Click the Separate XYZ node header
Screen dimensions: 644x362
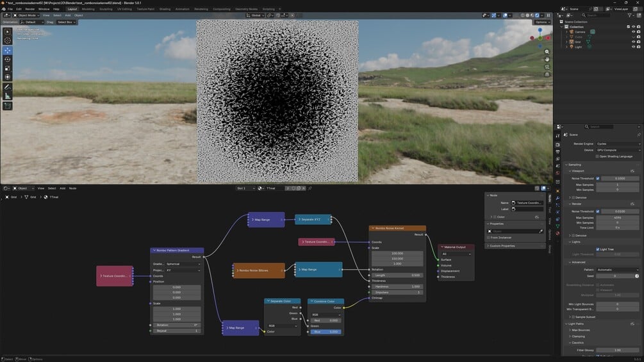[x=313, y=220]
